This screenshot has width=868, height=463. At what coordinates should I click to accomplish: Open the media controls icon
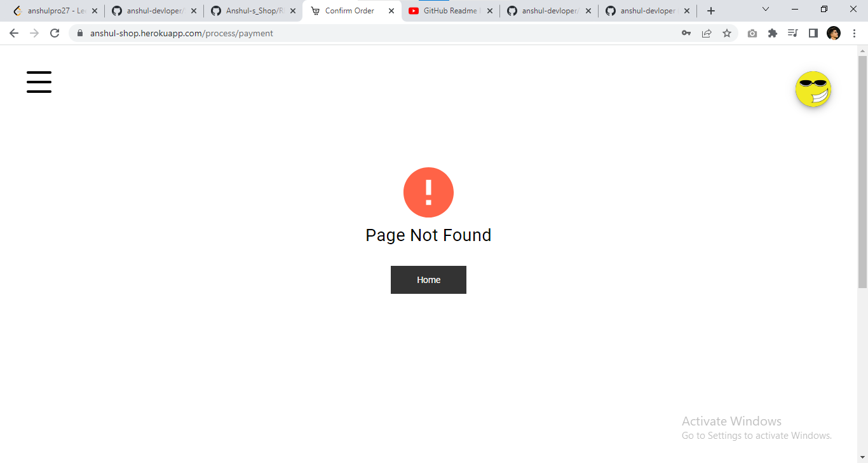tap(793, 33)
